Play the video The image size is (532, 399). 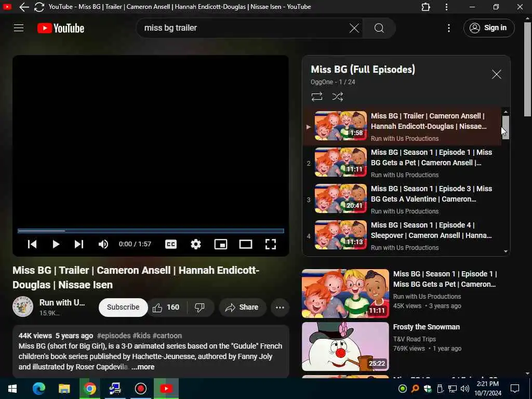tap(56, 244)
